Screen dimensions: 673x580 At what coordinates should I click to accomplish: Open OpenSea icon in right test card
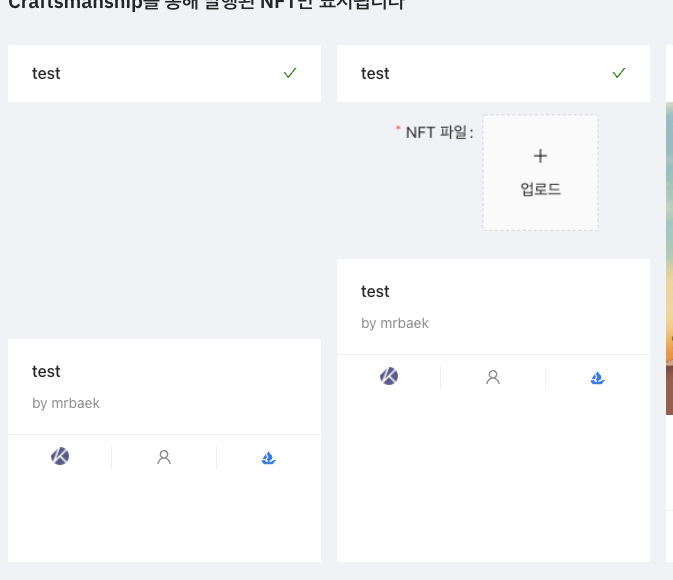tap(597, 378)
